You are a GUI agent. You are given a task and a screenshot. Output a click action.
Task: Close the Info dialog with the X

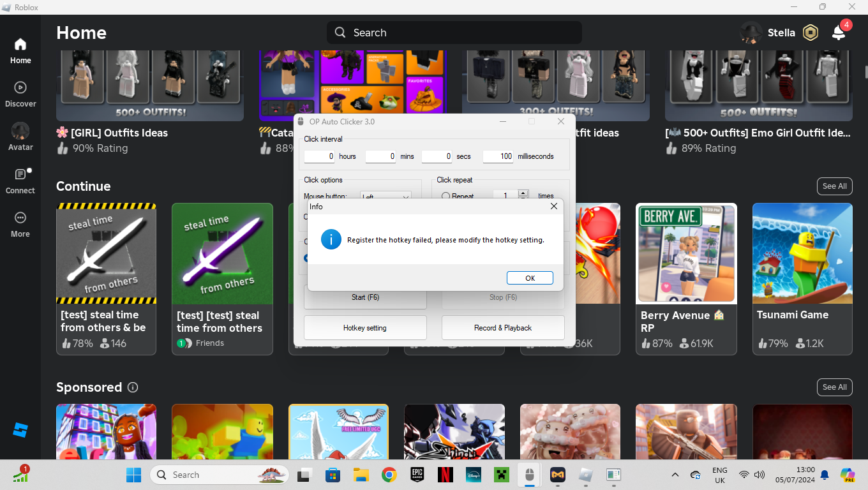554,206
